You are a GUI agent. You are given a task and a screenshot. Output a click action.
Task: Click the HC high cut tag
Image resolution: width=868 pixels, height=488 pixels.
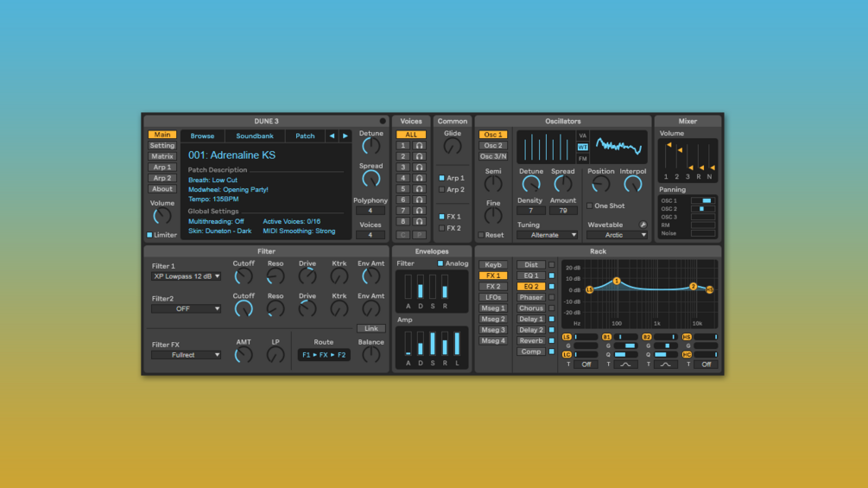point(687,355)
